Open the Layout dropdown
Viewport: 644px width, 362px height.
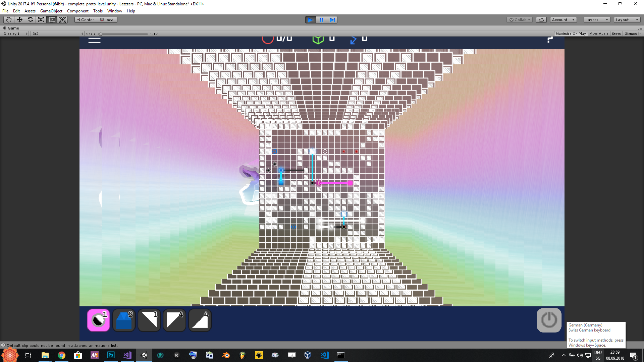click(x=627, y=20)
